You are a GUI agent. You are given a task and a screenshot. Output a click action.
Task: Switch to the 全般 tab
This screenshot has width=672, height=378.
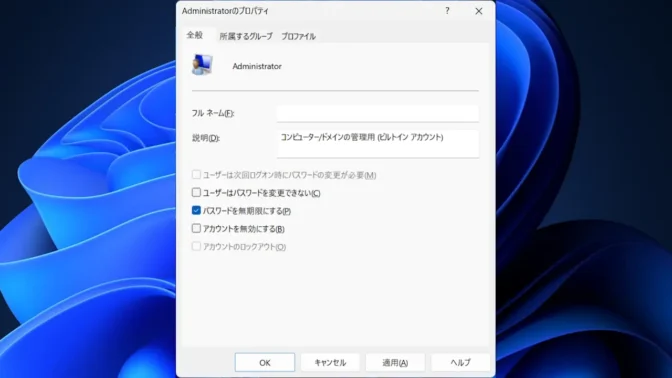tap(195, 35)
